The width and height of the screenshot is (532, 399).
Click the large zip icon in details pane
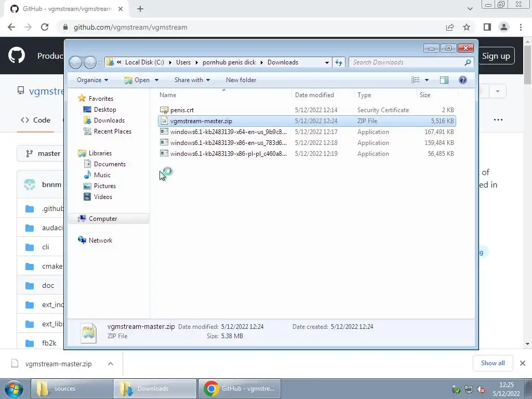pyautogui.click(x=89, y=332)
